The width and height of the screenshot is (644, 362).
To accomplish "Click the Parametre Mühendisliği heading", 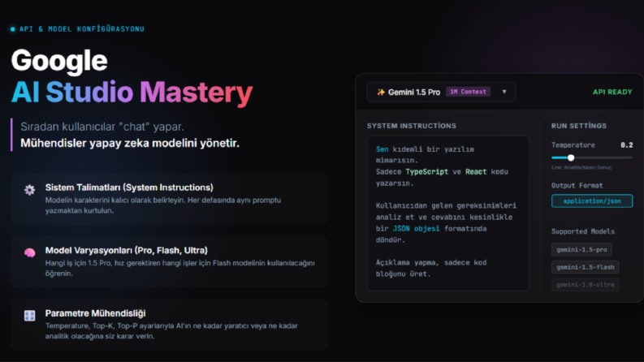I will [95, 313].
